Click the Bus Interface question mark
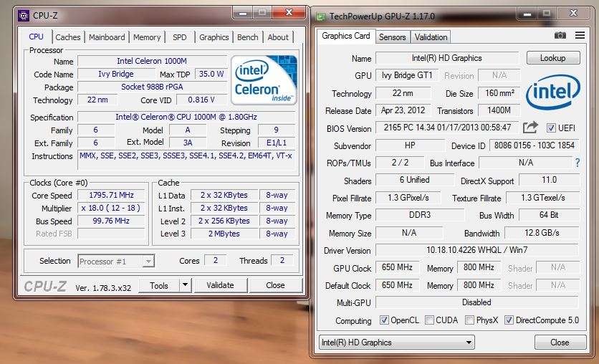The width and height of the screenshot is (599, 364). click(578, 163)
